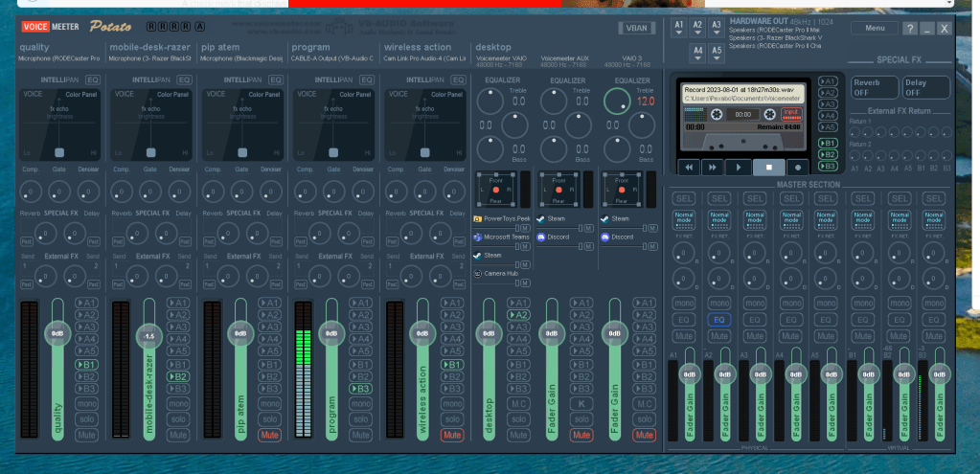Toggle solo on the quality strip

point(87,419)
